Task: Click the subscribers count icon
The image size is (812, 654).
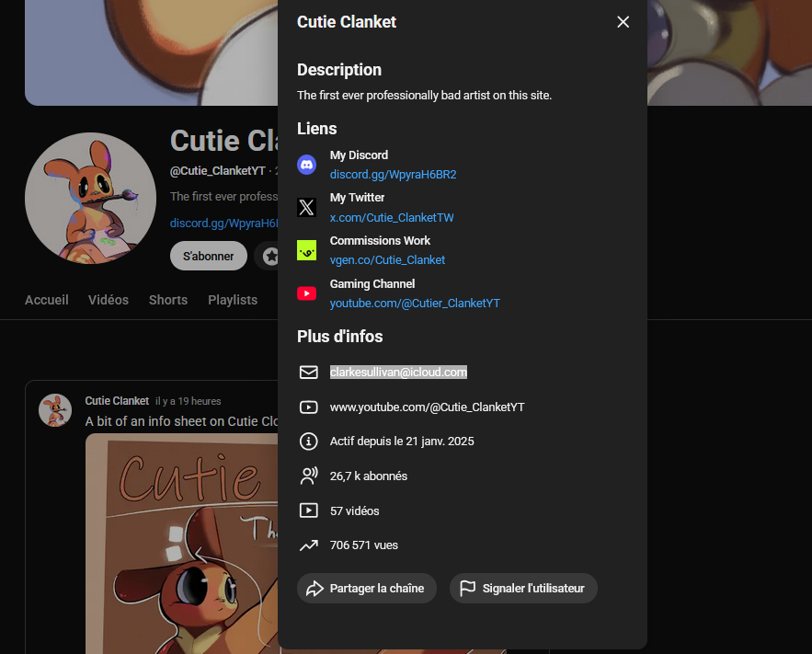Action: click(309, 476)
